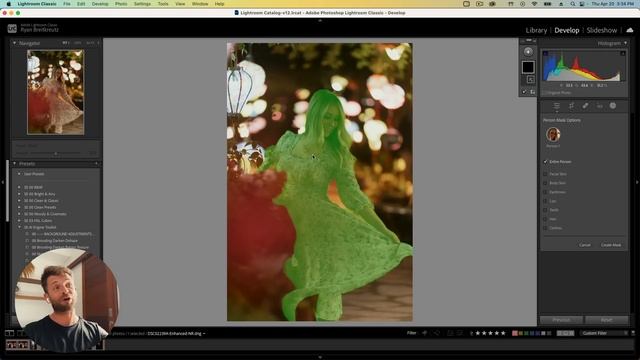Open the Edit sliders panel icon
The image size is (640, 360).
pos(556,106)
